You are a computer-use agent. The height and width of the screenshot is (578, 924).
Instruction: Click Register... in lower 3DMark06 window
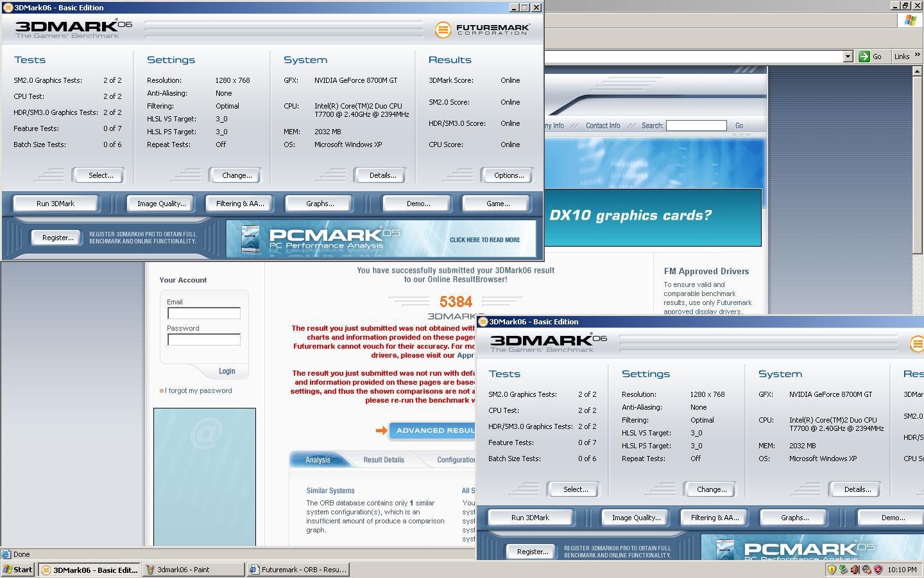coord(533,552)
